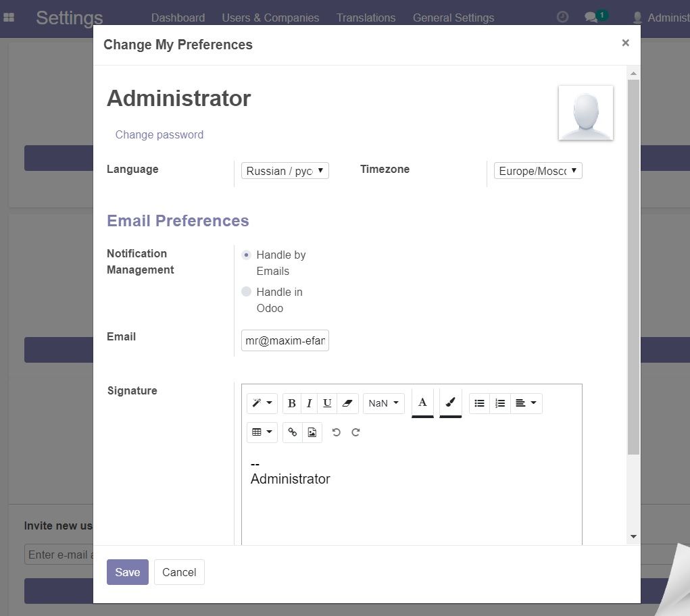
Task: Open the Translations menu
Action: [x=366, y=18]
